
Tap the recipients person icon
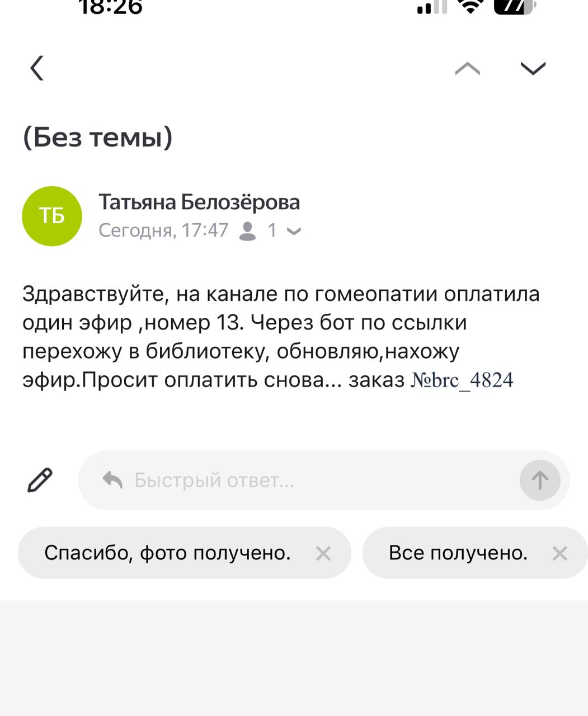pos(247,230)
